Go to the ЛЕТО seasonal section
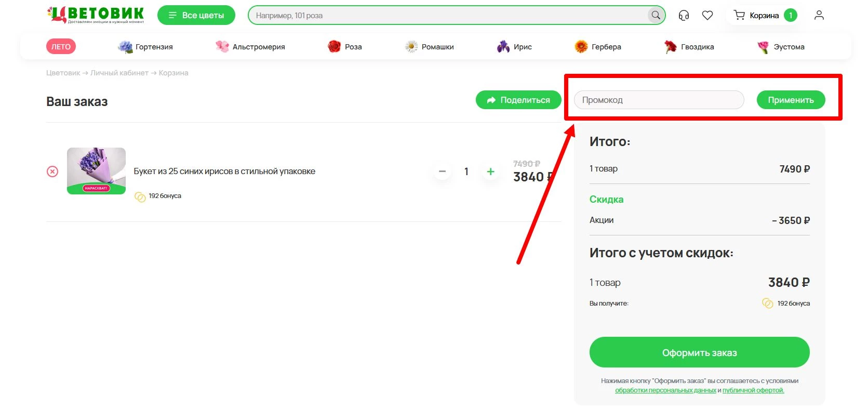Image resolution: width=868 pixels, height=408 pixels. coord(61,47)
